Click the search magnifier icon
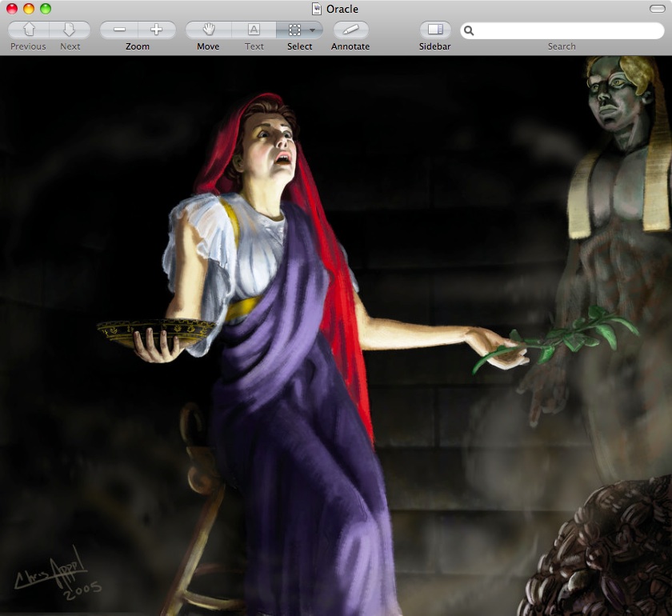 (470, 30)
